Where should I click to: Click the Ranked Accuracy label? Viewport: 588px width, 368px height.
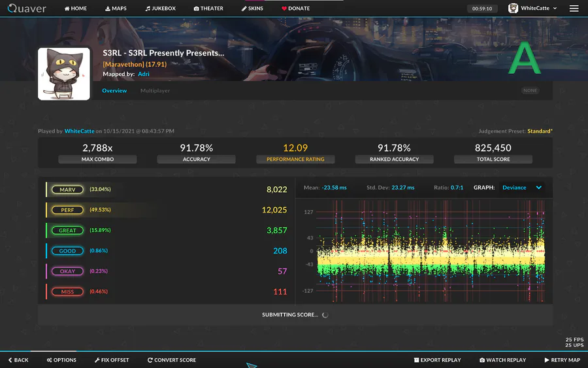(x=394, y=159)
